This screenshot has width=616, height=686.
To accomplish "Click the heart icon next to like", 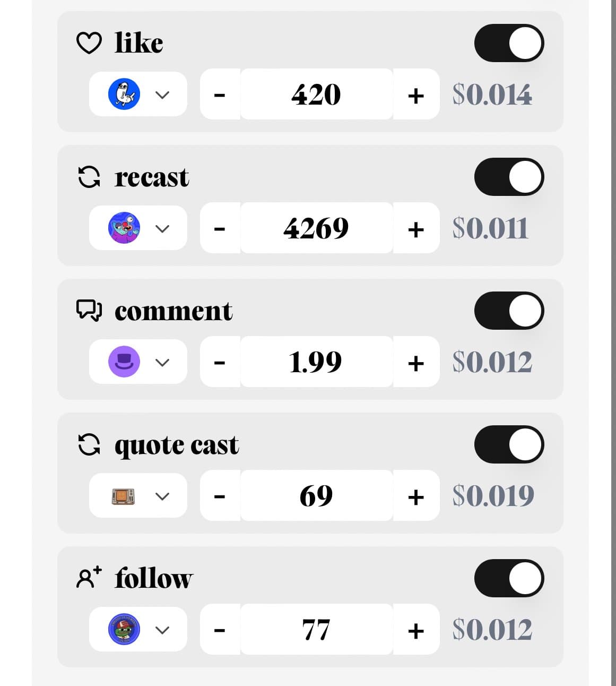I will pos(90,42).
